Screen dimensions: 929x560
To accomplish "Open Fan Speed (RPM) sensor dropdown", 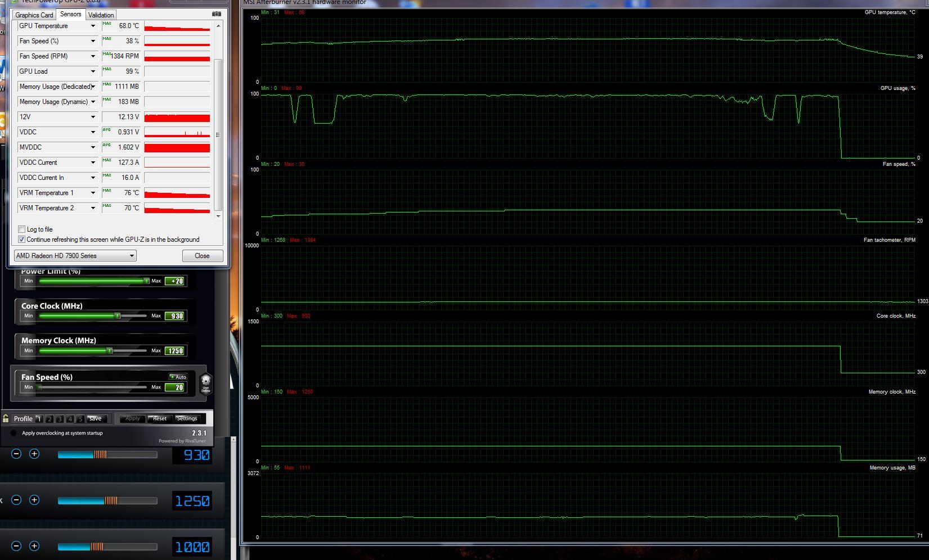I will [x=93, y=56].
